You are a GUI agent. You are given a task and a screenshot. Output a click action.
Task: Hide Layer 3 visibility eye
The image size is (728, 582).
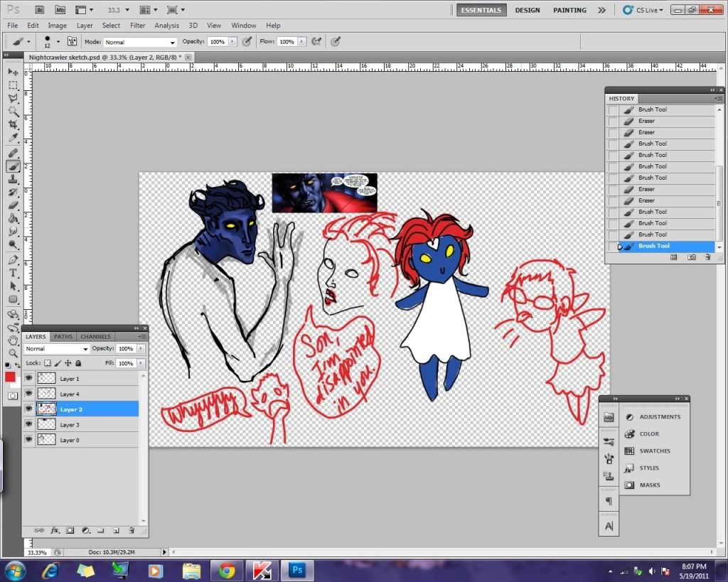[x=28, y=424]
